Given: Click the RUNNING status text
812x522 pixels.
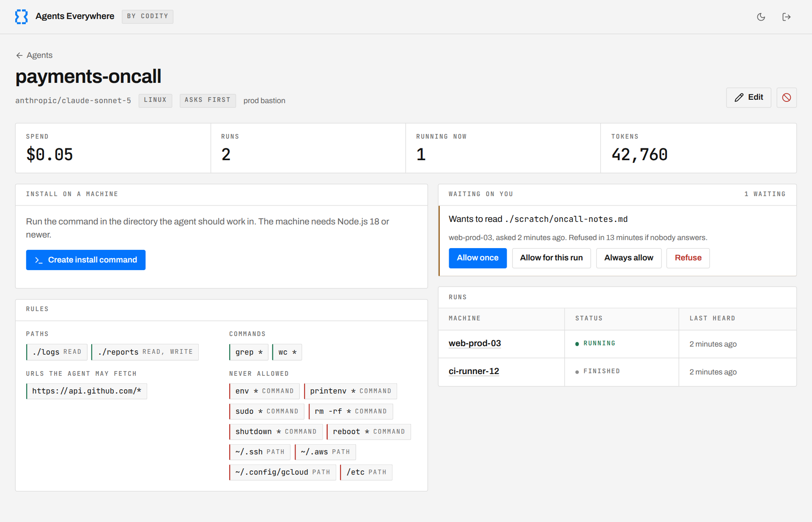Looking at the screenshot, I should coord(599,344).
